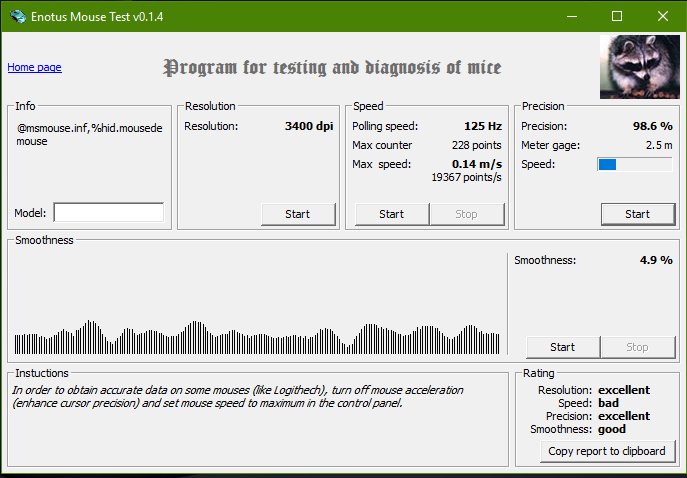Stop the Smoothness test

click(637, 347)
